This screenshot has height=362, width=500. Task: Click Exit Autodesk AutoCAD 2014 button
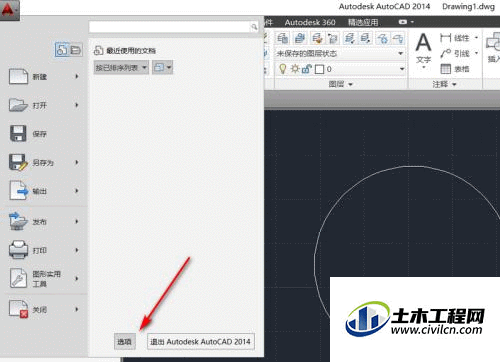[201, 341]
